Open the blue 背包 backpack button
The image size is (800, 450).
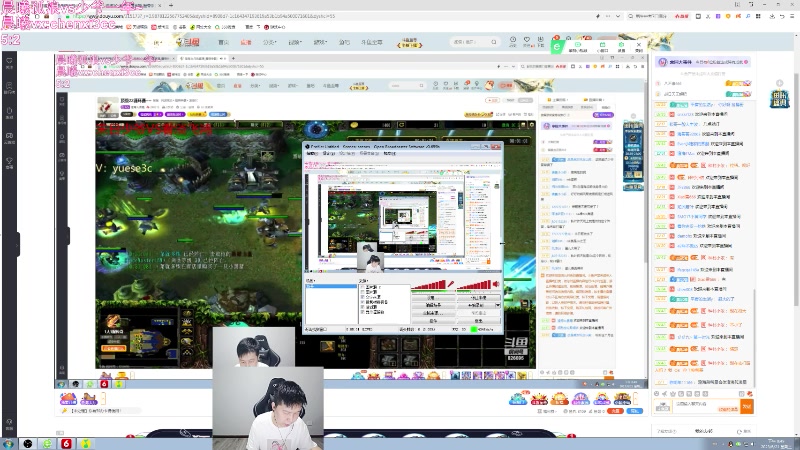[635, 411]
